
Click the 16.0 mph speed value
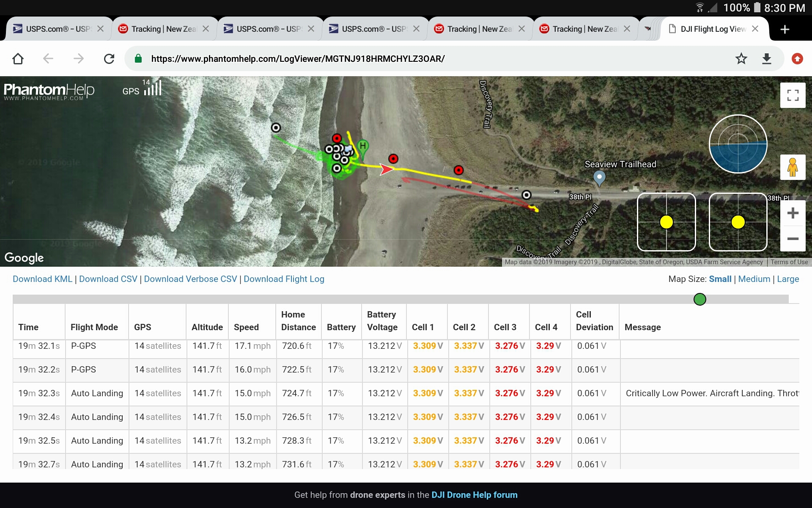point(252,370)
